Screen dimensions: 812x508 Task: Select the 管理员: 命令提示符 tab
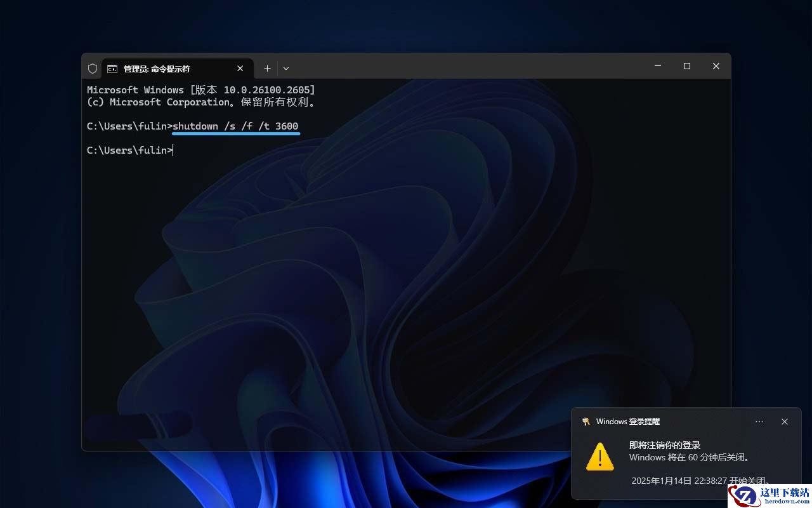177,69
